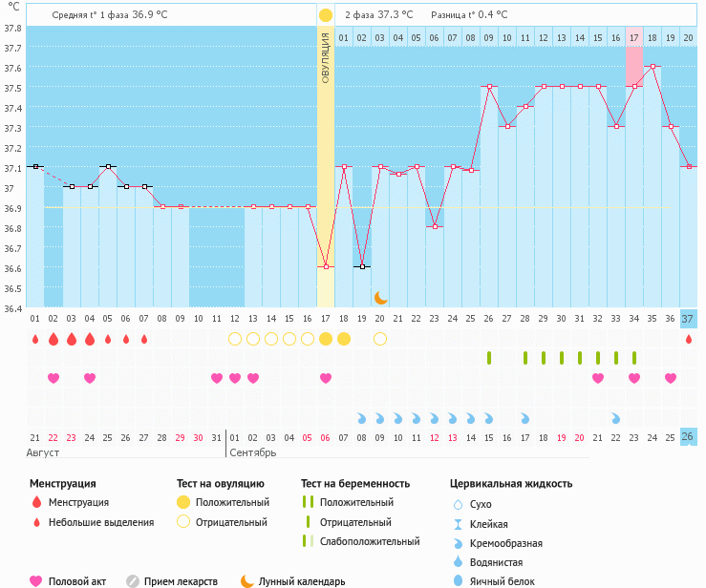Click the pink Половой акт heart in legend

point(36,580)
